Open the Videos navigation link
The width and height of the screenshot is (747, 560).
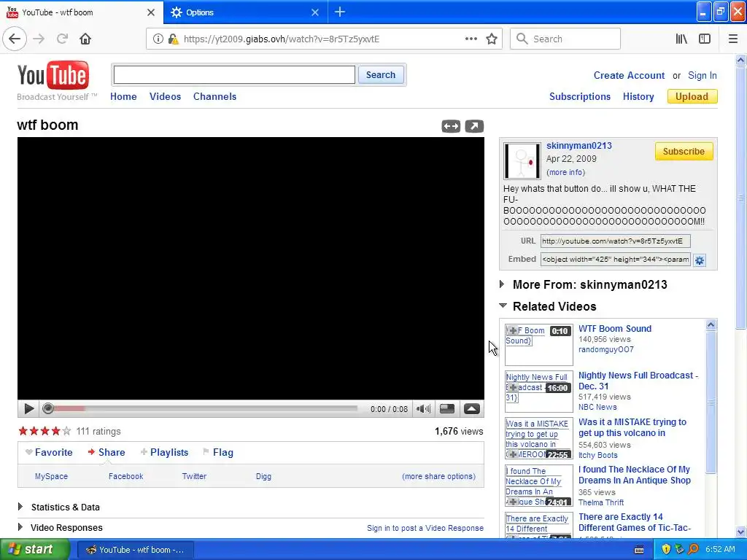click(x=166, y=97)
